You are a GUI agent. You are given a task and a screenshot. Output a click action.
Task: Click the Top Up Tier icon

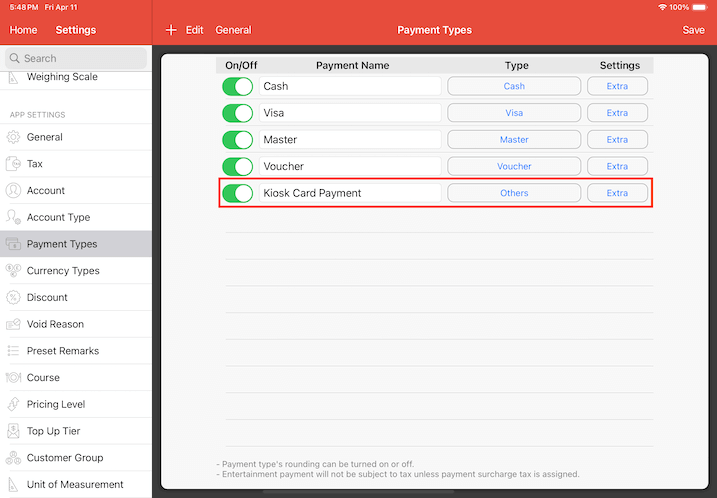(14, 431)
